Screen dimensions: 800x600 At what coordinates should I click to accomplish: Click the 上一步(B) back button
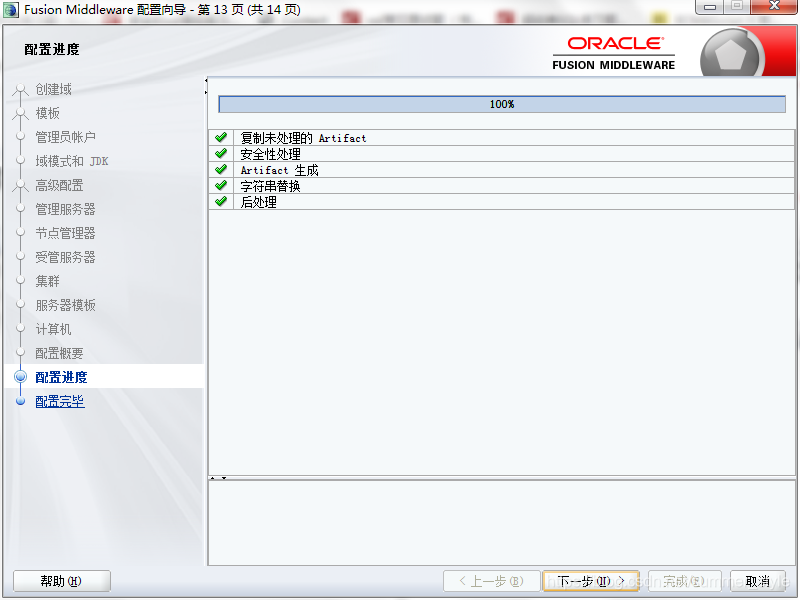pos(491,581)
